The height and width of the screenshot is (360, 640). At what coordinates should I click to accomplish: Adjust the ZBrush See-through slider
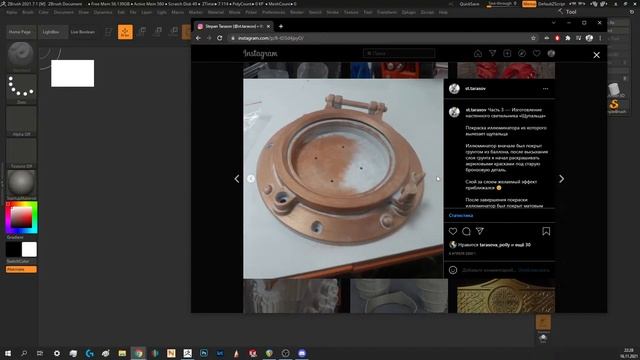[502, 4]
